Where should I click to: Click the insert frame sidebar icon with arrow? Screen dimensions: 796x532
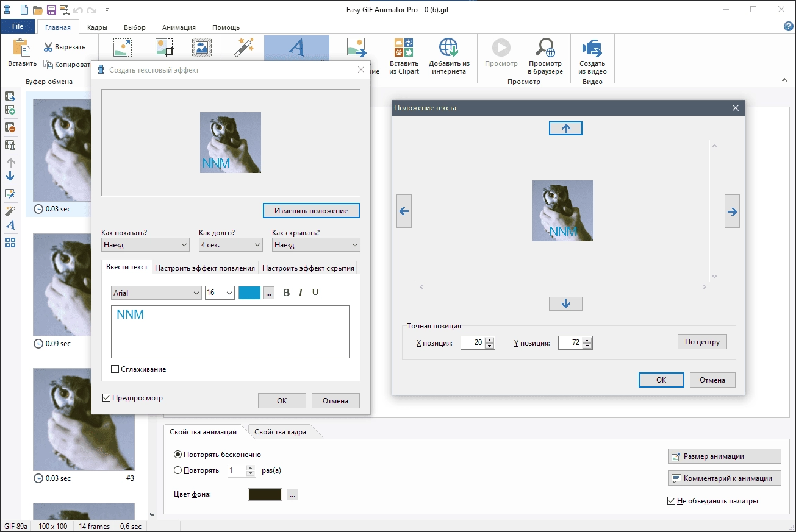[10, 96]
